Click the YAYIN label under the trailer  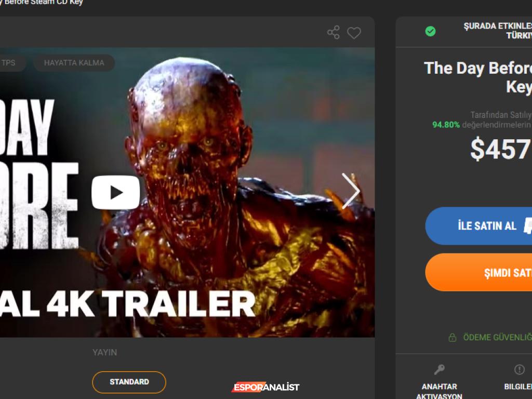tap(104, 352)
